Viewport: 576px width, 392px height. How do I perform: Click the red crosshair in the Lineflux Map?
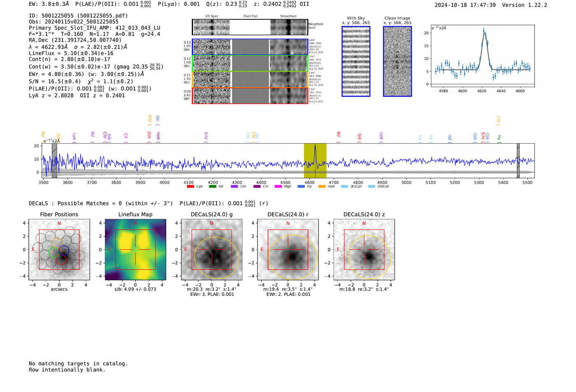(135, 250)
